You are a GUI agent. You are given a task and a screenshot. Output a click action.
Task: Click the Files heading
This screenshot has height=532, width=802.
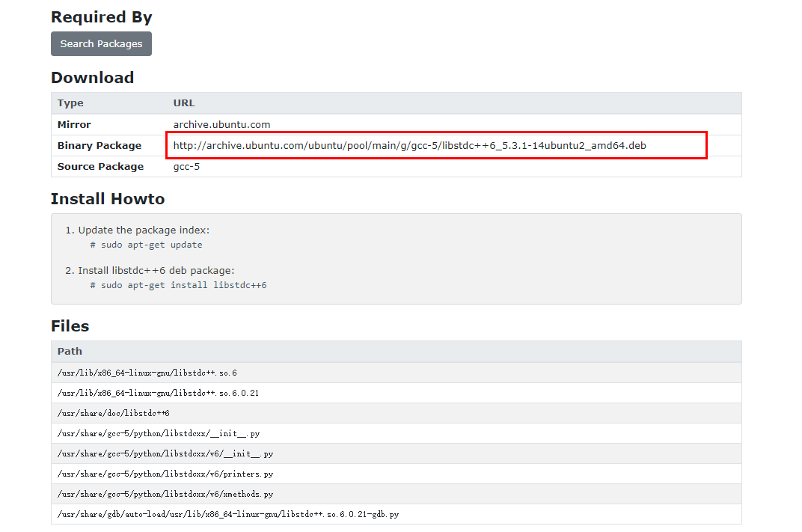coord(70,326)
